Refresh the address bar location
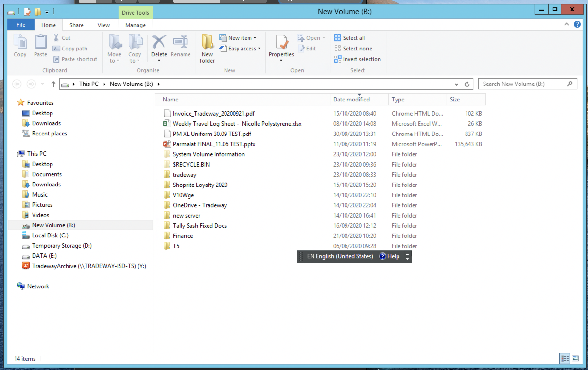This screenshot has width=588, height=370. 467,84
